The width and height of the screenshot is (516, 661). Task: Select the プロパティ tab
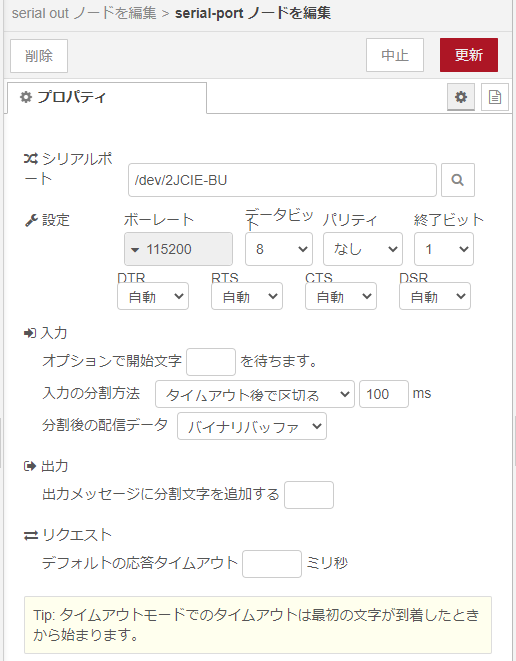[107, 97]
